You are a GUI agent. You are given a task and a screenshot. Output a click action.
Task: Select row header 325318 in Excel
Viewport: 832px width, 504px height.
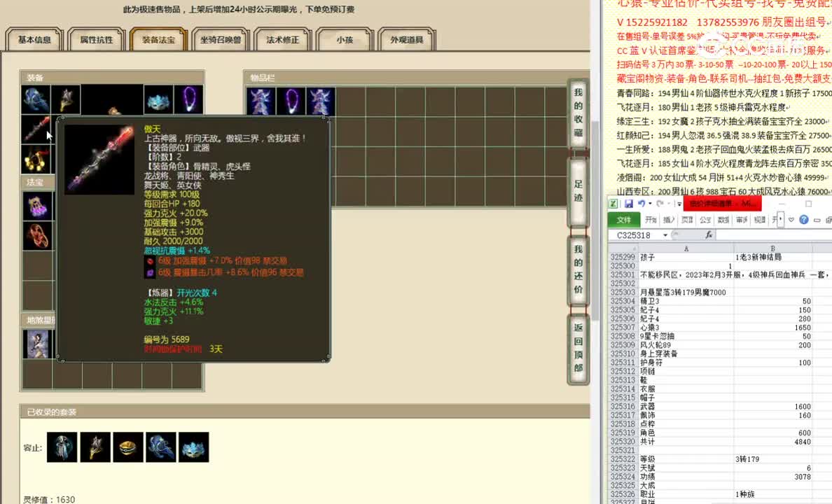pyautogui.click(x=623, y=424)
